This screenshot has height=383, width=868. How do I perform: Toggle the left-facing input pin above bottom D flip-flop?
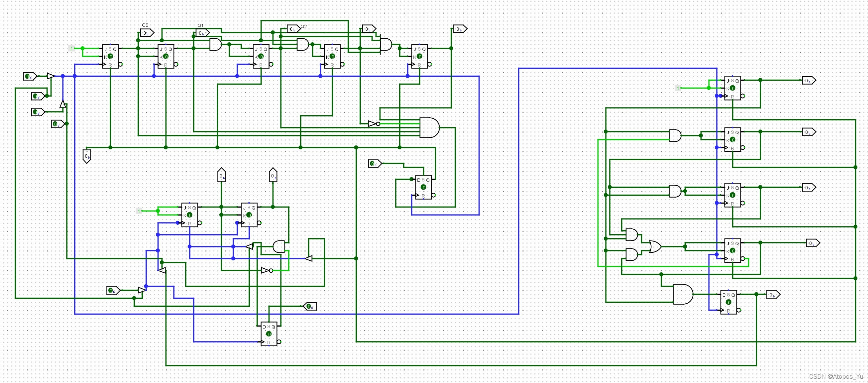310,306
